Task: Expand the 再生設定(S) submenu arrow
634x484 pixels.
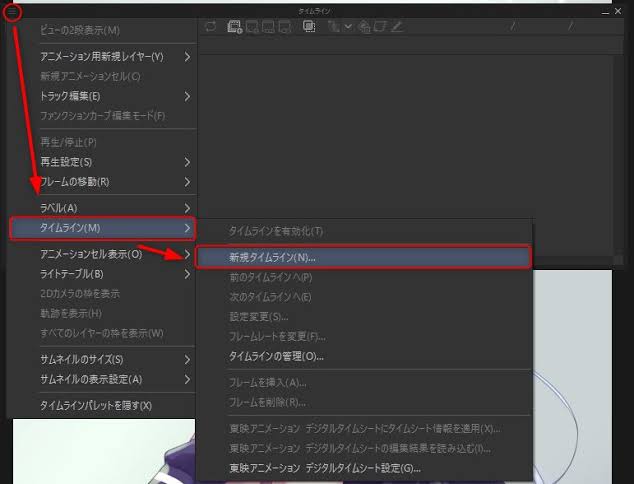Action: tap(187, 162)
